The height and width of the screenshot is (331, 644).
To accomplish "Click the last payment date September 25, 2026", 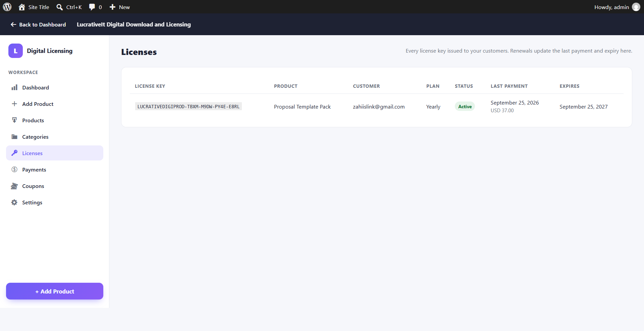I will pos(515,103).
